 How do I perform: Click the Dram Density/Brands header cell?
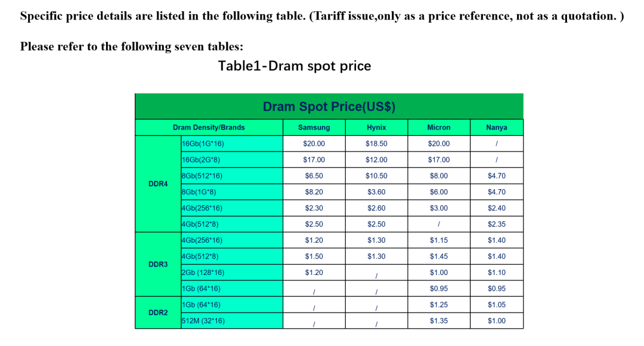tap(209, 128)
